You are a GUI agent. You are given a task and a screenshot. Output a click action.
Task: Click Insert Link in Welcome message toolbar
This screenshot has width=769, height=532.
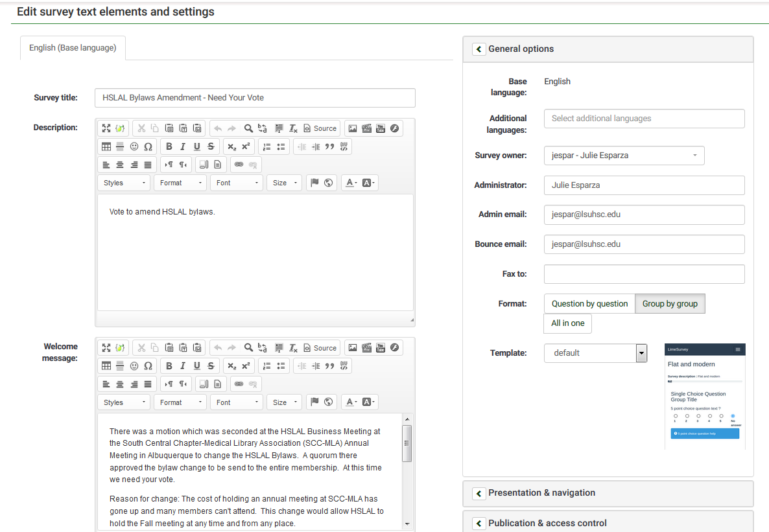pos(239,384)
